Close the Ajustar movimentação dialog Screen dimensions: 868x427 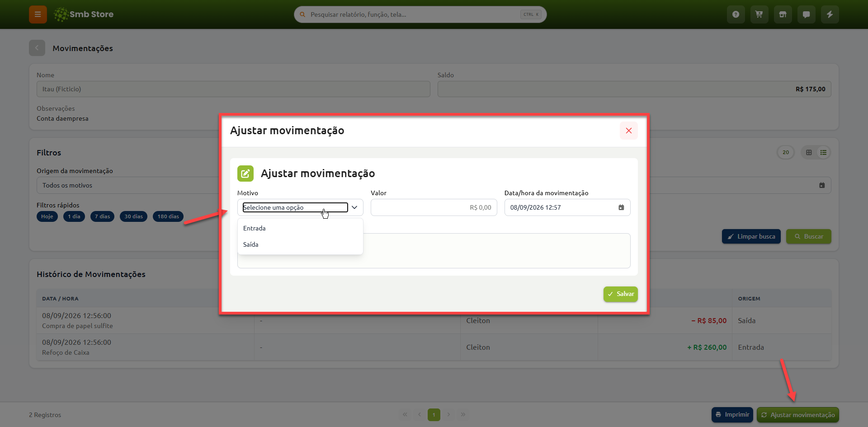pyautogui.click(x=629, y=131)
